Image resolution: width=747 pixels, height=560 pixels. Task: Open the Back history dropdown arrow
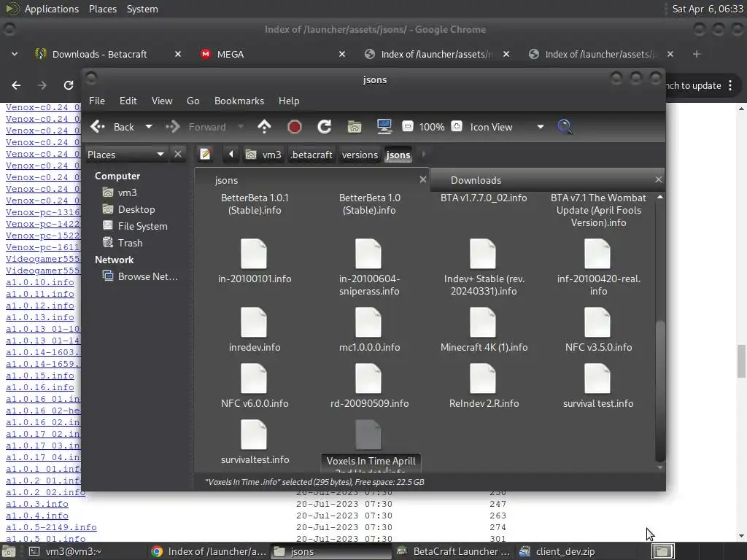coord(149,127)
